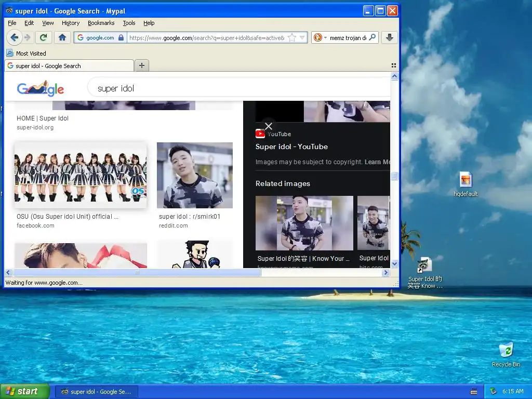Open the cartoon character image thumbnail
This screenshot has width=532, height=399.
point(195,255)
